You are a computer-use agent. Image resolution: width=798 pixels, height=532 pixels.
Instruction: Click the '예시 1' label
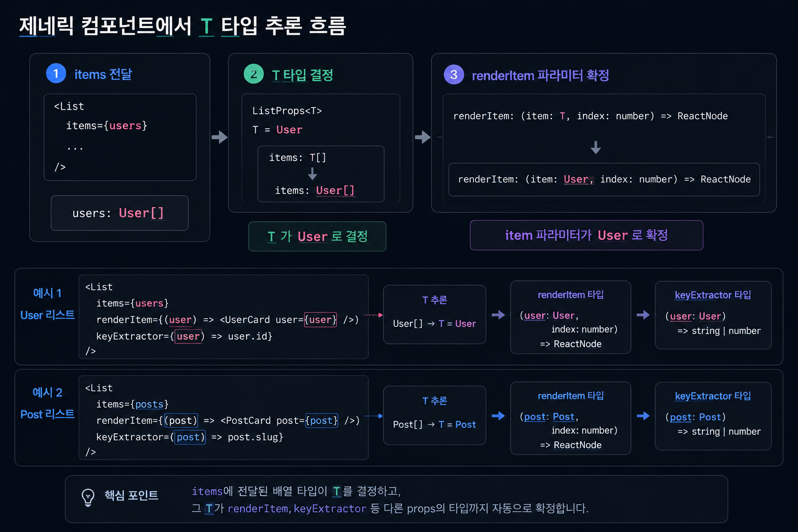[x=47, y=293]
